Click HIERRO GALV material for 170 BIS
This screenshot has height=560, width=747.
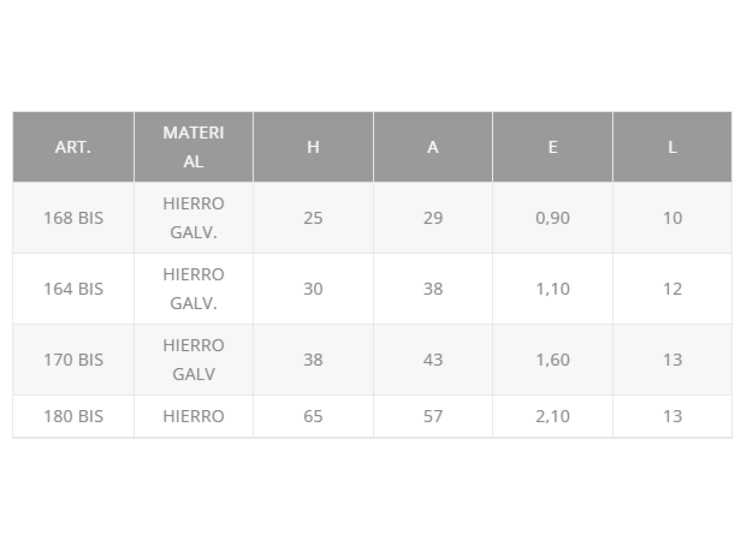[193, 360]
